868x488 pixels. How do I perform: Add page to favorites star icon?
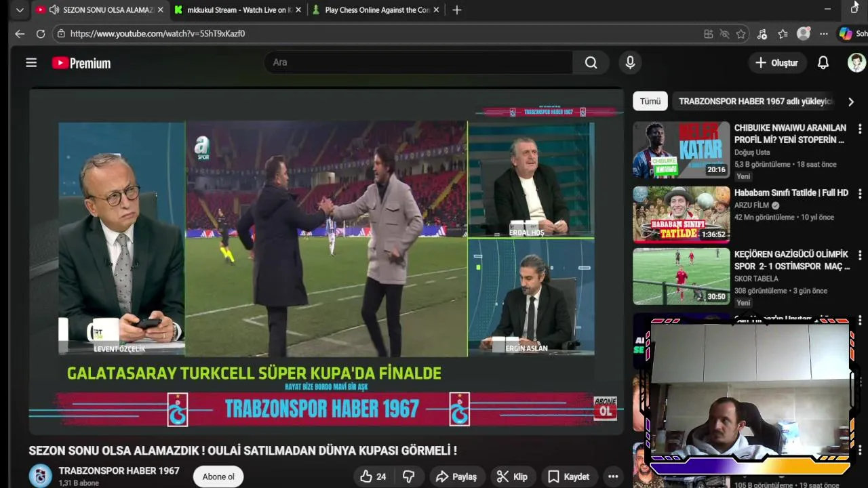(x=741, y=34)
